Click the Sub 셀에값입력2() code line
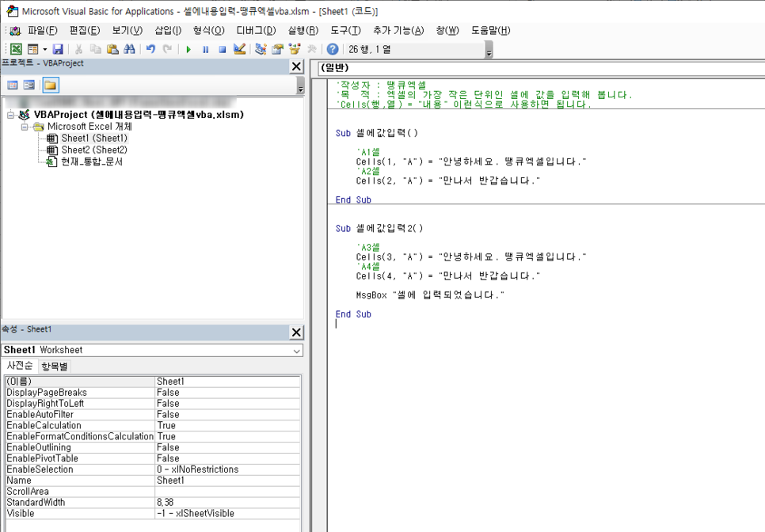The height and width of the screenshot is (532, 765). pyautogui.click(x=379, y=228)
